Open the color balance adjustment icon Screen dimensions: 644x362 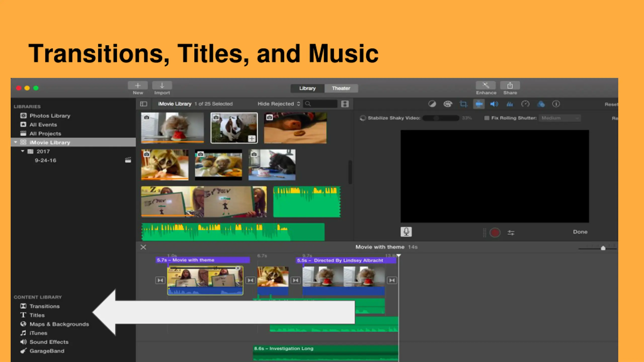432,104
